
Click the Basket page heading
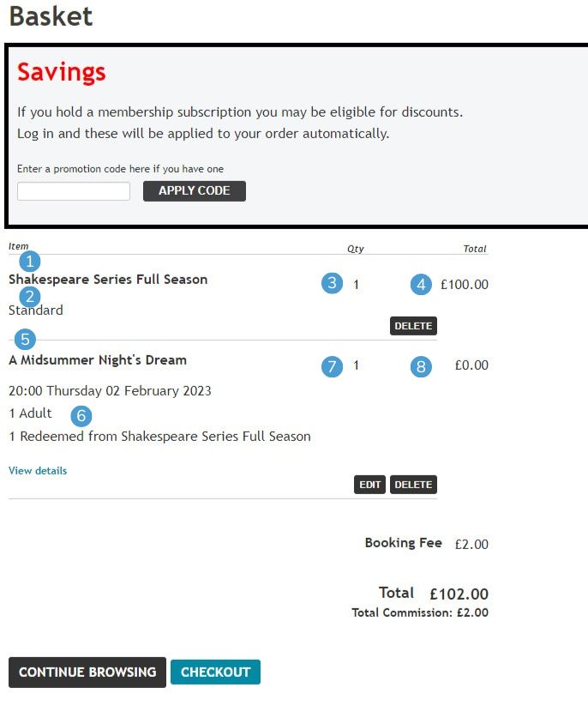tap(50, 17)
